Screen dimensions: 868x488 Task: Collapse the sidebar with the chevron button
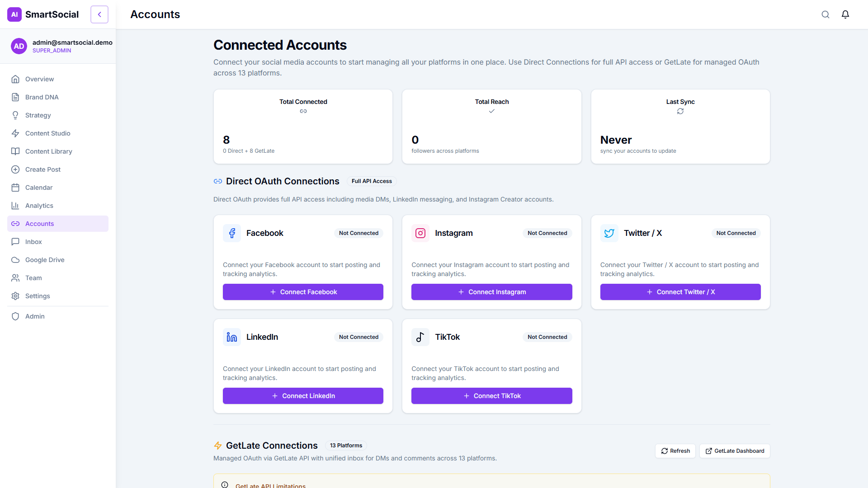click(99, 14)
